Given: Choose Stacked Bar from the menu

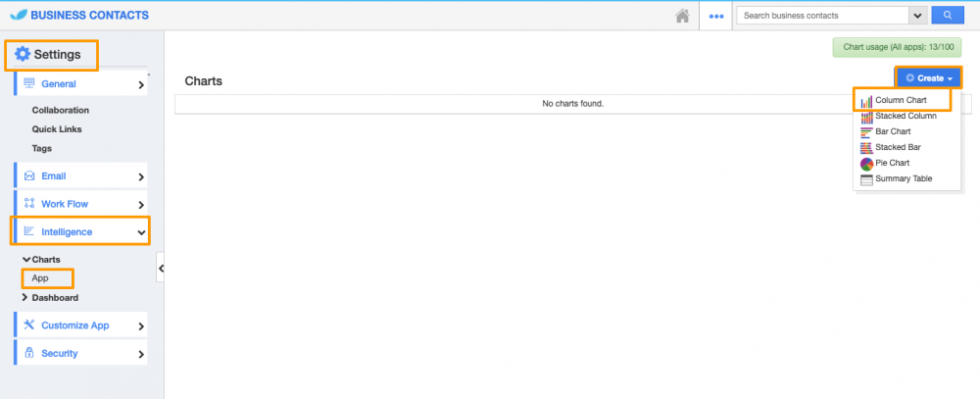Looking at the screenshot, I should [x=898, y=147].
